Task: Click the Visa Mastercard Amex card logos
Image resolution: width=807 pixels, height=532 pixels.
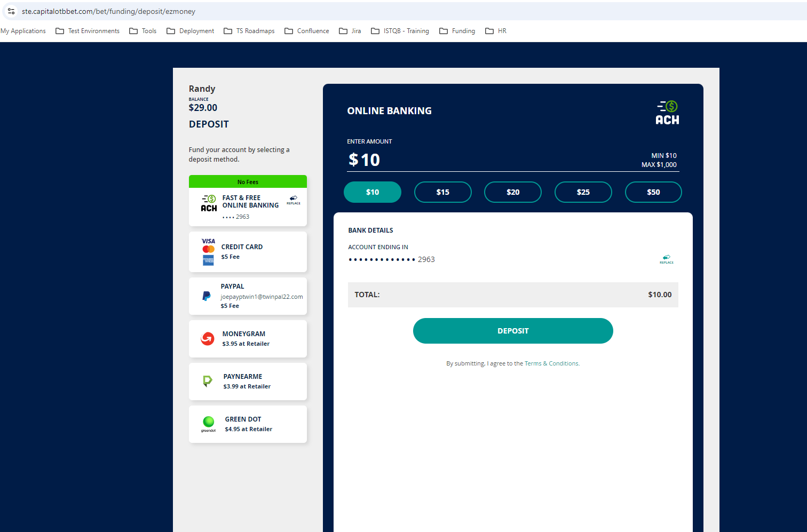Action: coord(208,252)
